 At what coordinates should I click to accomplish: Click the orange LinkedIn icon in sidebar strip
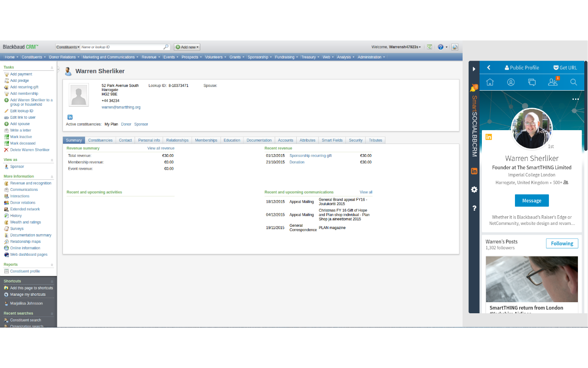click(x=474, y=171)
